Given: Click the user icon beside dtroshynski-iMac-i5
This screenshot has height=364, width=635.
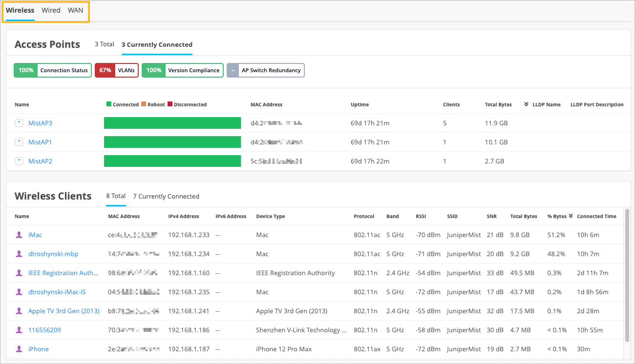Looking at the screenshot, I should [19, 292].
